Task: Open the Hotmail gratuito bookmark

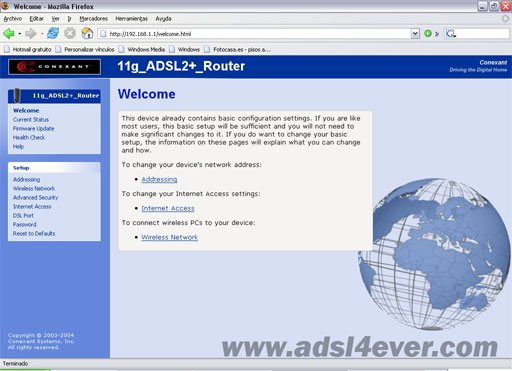Action: coord(28,50)
